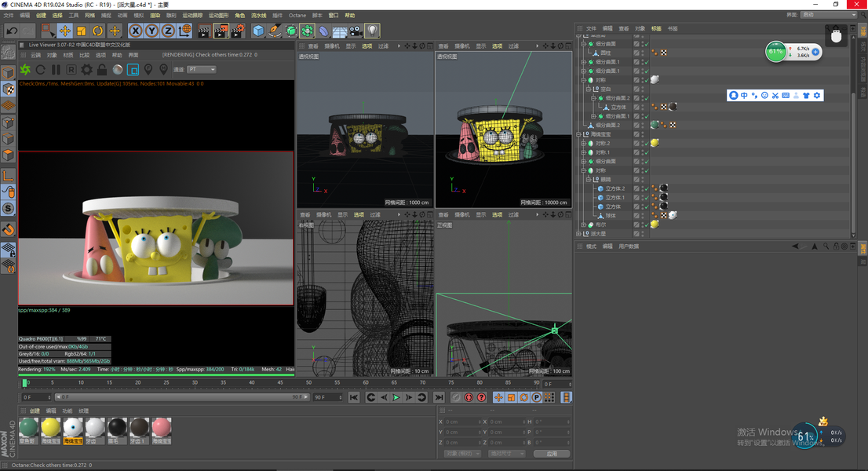The width and height of the screenshot is (868, 471).
Task: Activate the Rotate tool
Action: pos(98,31)
